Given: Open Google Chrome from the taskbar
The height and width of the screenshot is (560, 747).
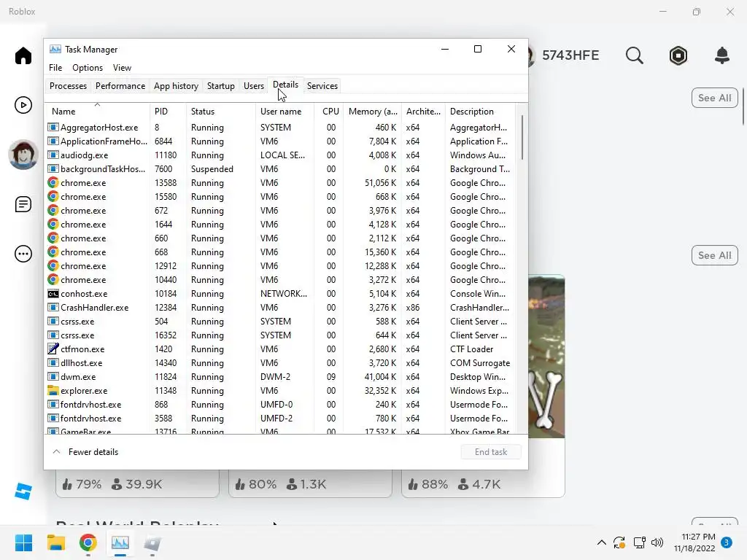Looking at the screenshot, I should 88,542.
